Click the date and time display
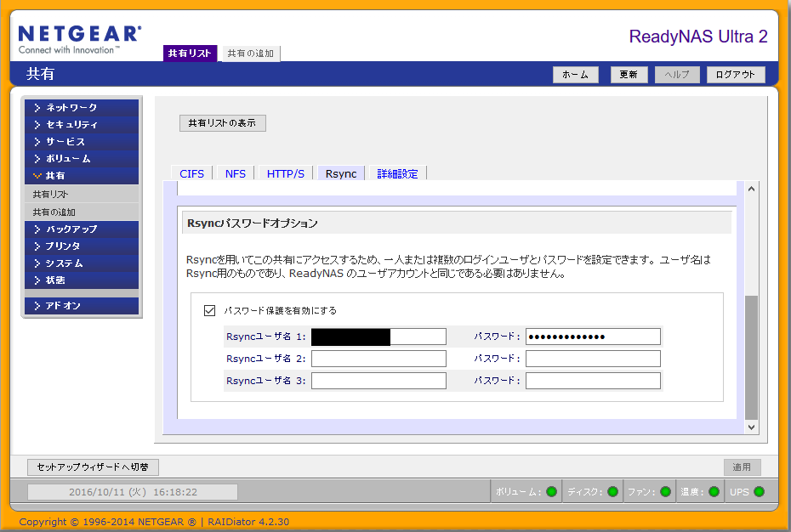The width and height of the screenshot is (791, 532). 133,492
